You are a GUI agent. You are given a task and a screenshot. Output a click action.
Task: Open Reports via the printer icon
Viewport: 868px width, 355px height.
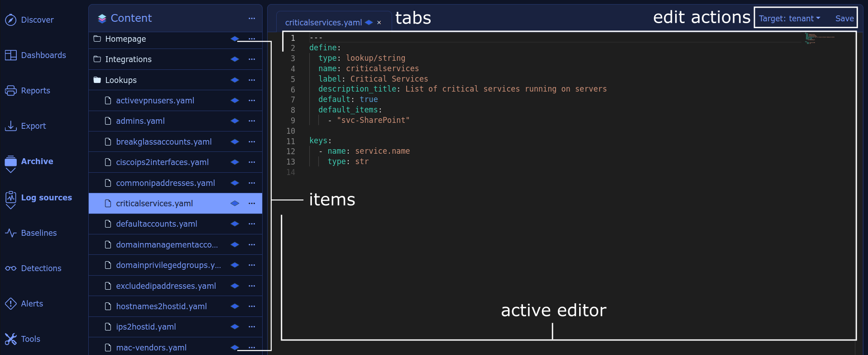(10, 91)
